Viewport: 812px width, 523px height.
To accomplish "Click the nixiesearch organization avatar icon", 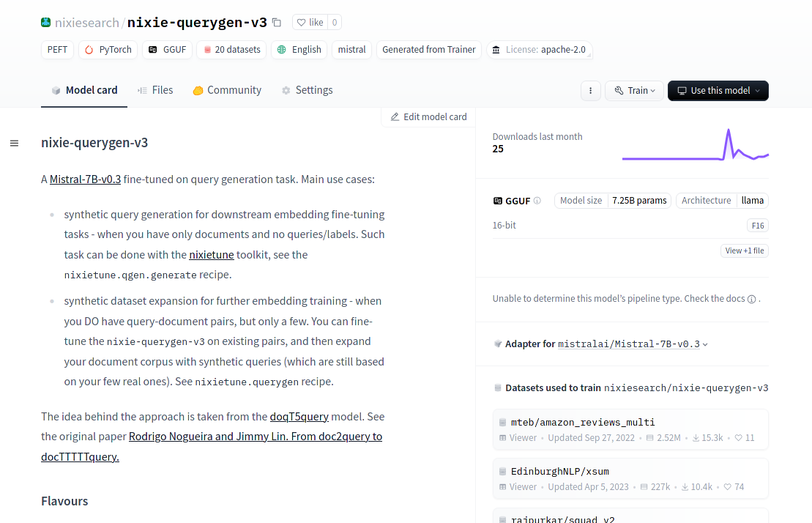I will point(47,23).
